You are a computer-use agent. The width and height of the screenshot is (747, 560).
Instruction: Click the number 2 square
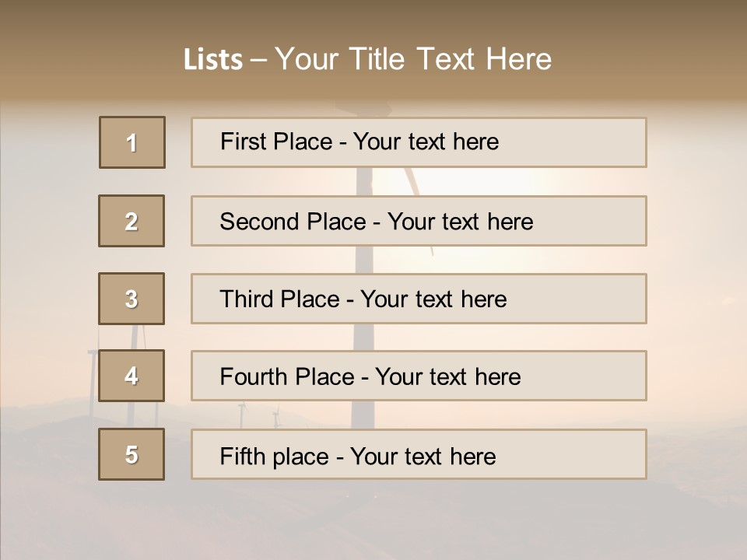(132, 221)
